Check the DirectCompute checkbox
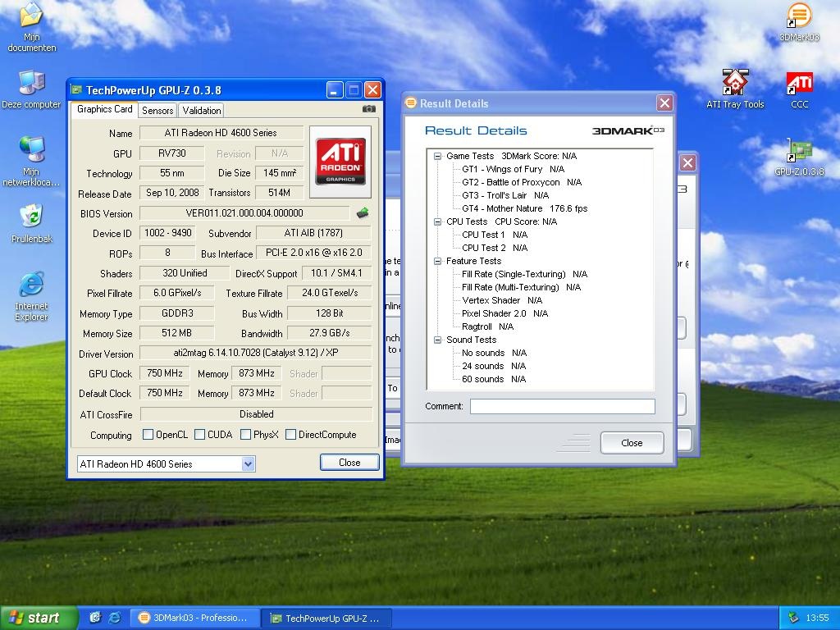Screen dimensions: 840x630 (290, 435)
